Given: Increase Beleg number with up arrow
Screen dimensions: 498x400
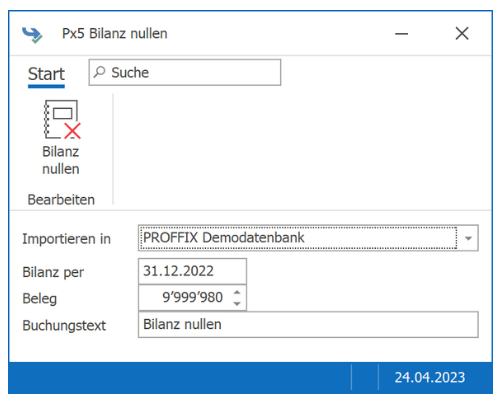Looking at the screenshot, I should point(237,292).
